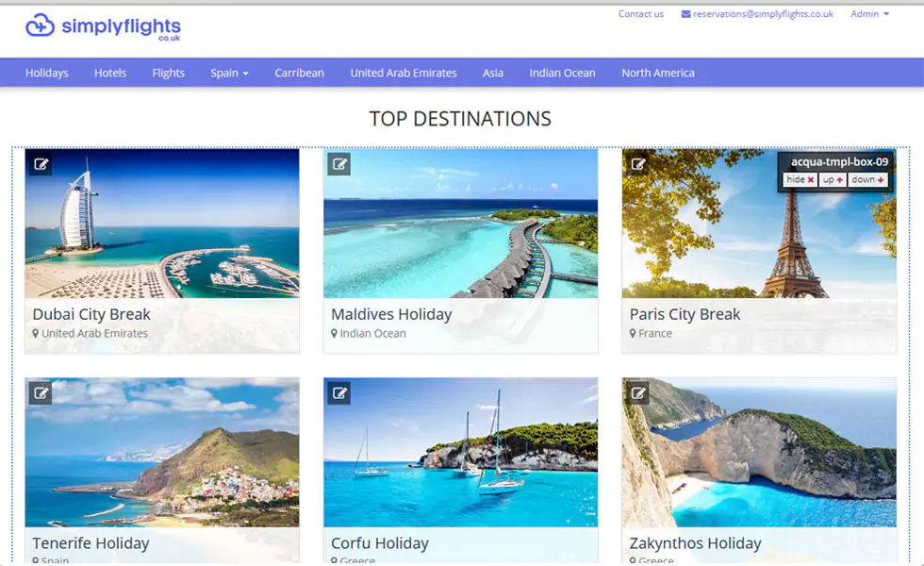Image resolution: width=924 pixels, height=566 pixels.
Task: Choose Indian Ocean in navigation bar
Action: (x=562, y=73)
